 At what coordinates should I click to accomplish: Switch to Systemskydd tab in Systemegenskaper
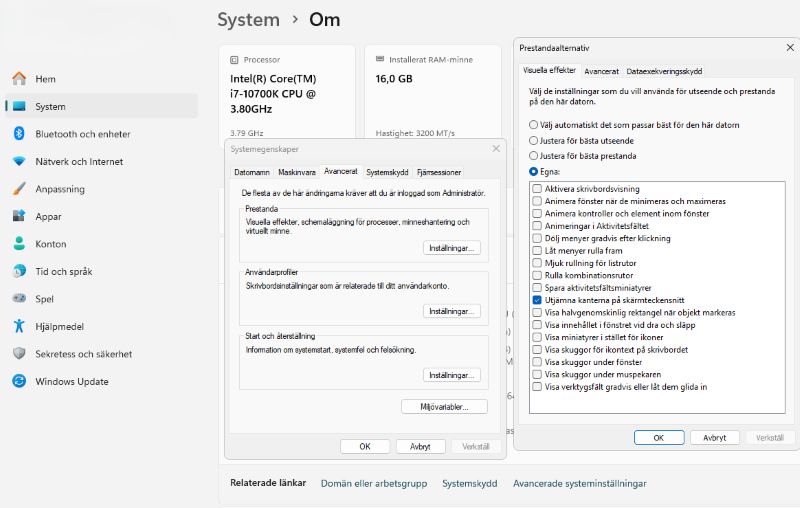[x=387, y=172]
